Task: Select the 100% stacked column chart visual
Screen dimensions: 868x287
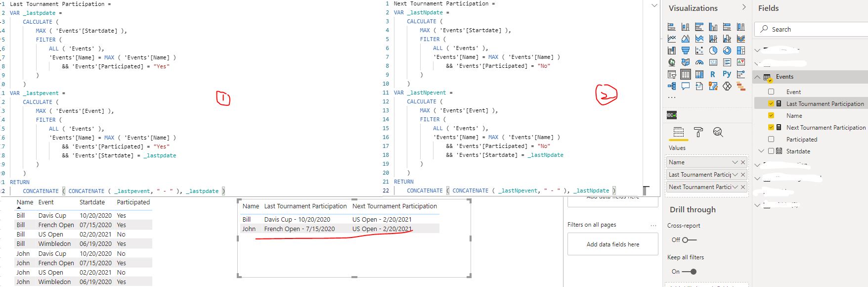Action: 740,27
